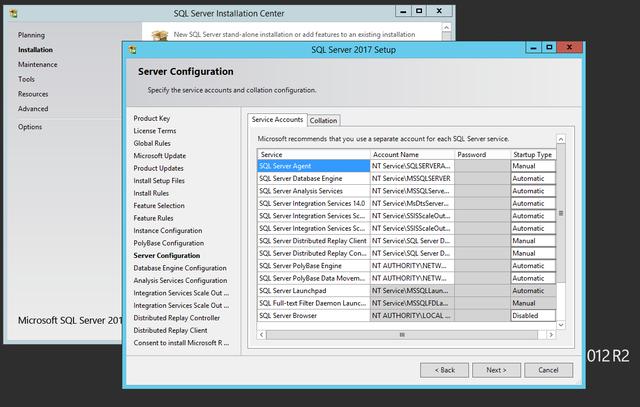Click Instance Configuration step in setup list
The height and width of the screenshot is (407, 640).
click(x=168, y=231)
